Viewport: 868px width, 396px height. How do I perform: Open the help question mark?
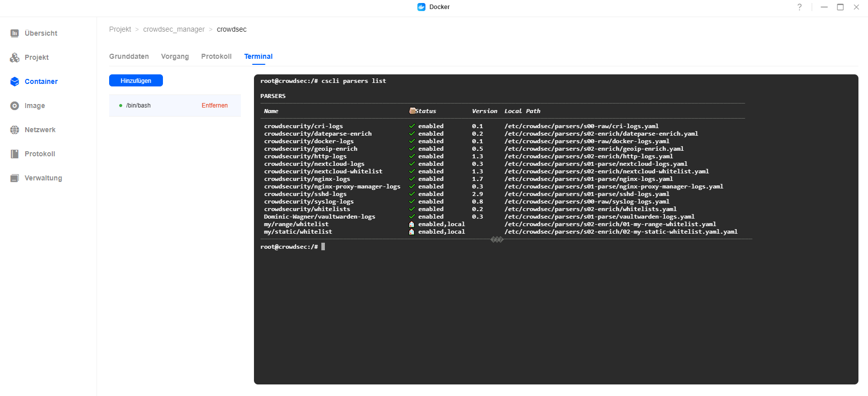point(800,7)
